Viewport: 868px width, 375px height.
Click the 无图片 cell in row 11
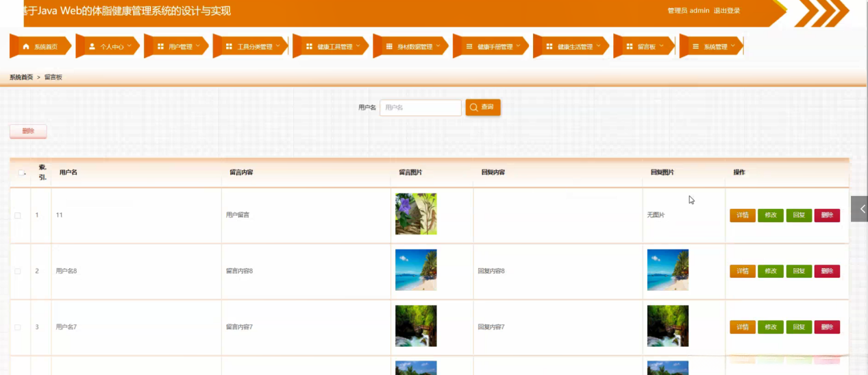click(656, 215)
